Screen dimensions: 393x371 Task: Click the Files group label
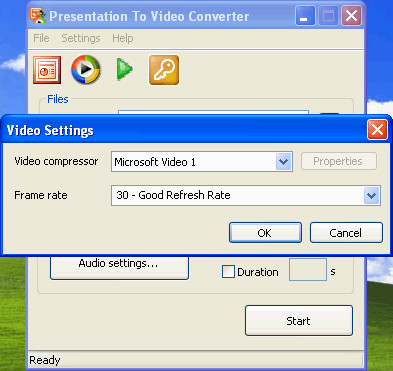[58, 99]
